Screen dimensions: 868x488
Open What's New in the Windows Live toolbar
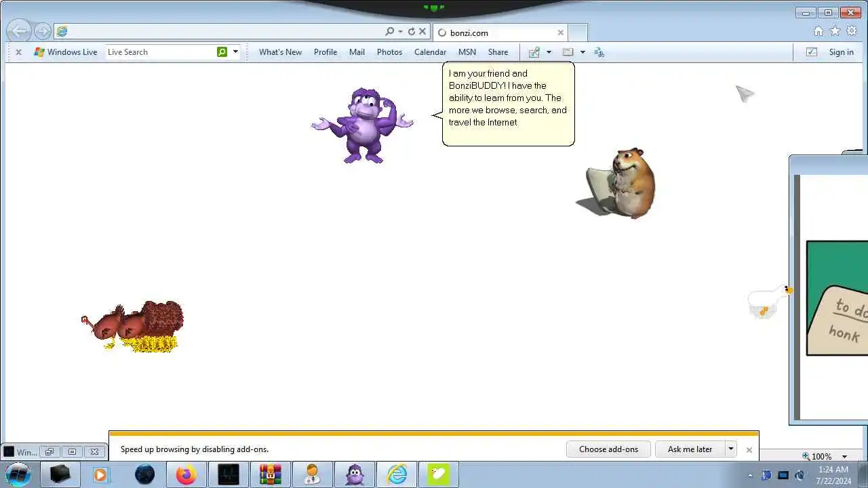(x=280, y=52)
